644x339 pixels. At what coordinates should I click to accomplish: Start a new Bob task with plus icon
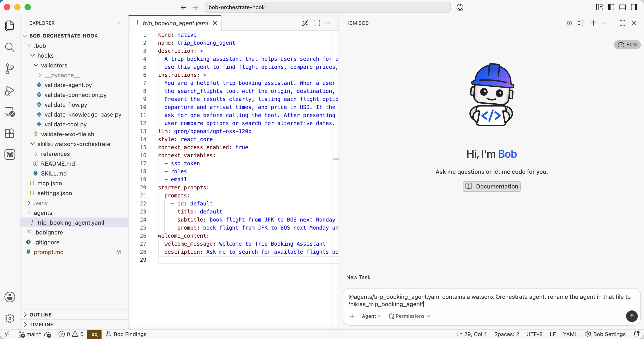[x=593, y=23]
